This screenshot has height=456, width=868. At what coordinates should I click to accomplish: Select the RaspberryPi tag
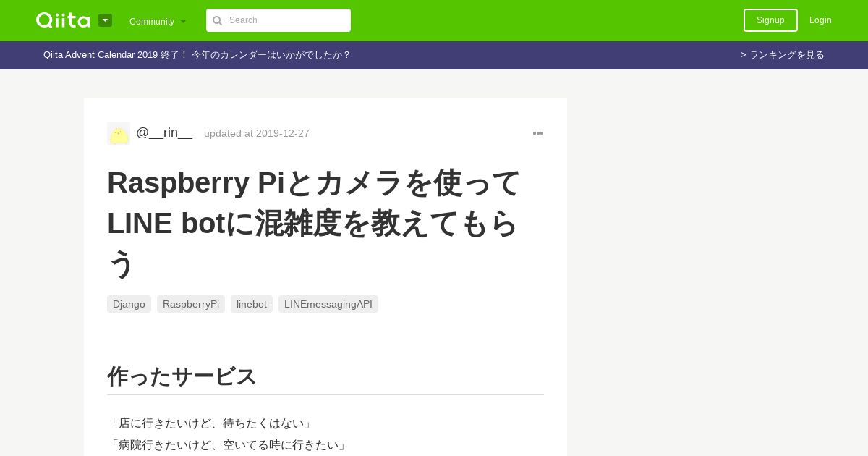(x=191, y=304)
